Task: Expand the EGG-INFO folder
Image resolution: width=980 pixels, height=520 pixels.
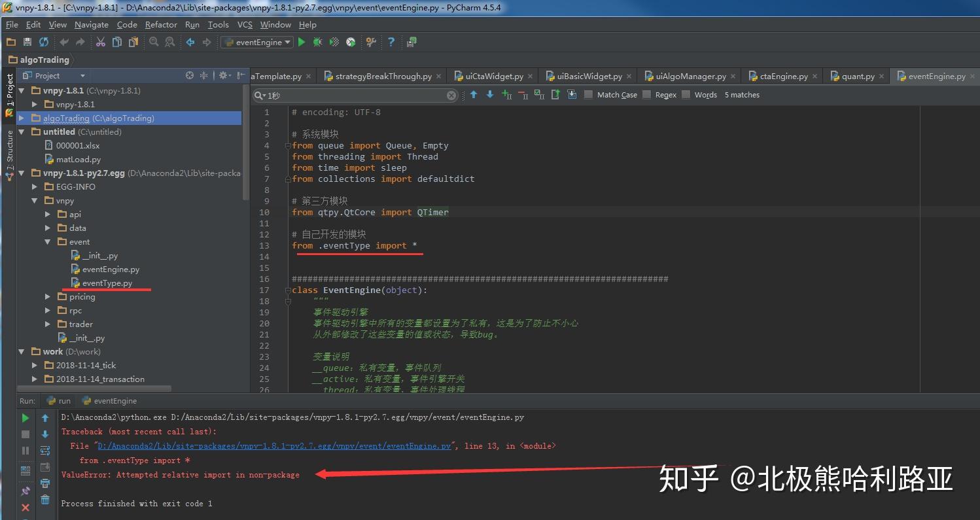Action: click(x=35, y=187)
